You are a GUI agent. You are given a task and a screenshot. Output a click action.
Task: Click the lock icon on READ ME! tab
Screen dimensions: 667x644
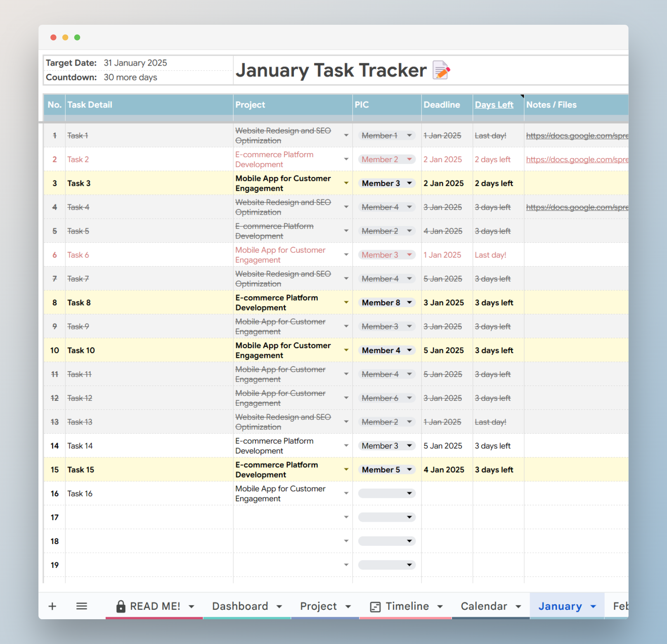(121, 606)
